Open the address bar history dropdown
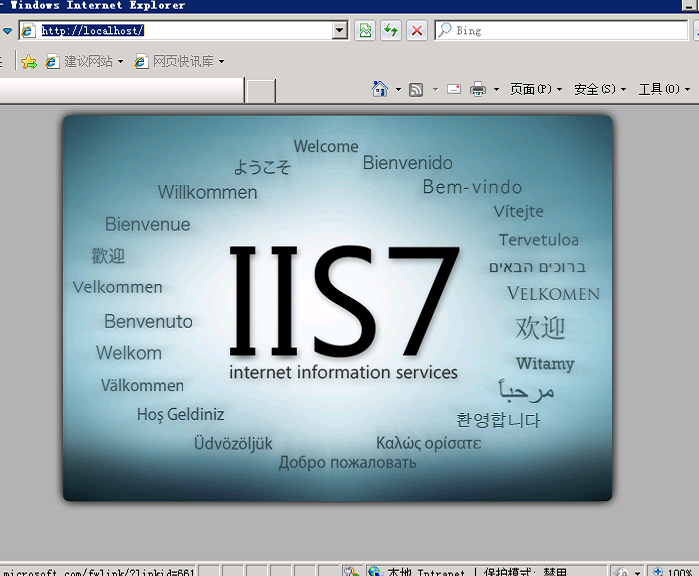699x576 pixels. (340, 30)
